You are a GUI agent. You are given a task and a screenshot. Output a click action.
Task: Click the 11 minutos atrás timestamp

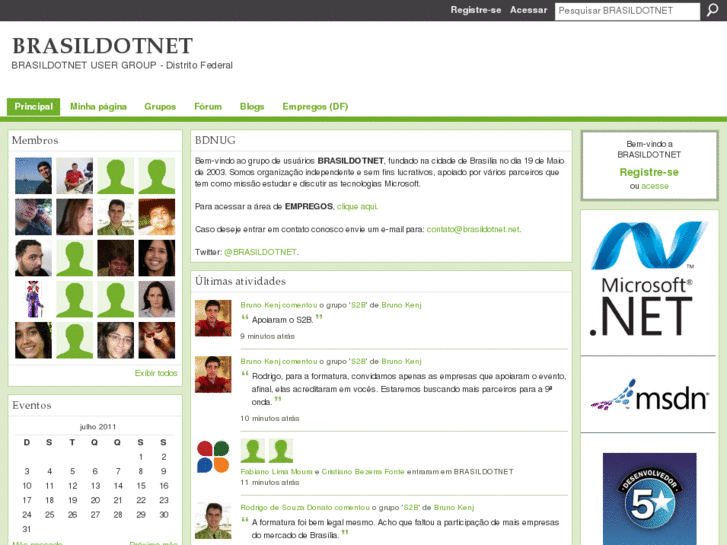(x=269, y=482)
